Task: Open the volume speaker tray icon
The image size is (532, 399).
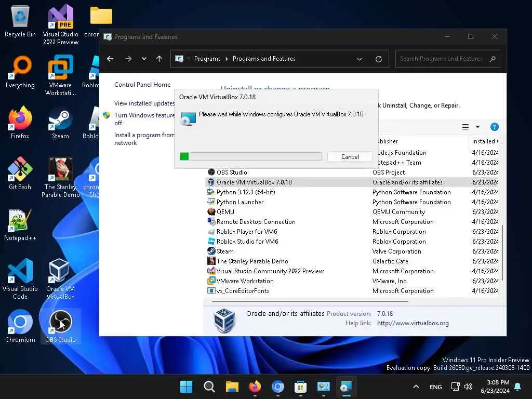Action: click(468, 387)
